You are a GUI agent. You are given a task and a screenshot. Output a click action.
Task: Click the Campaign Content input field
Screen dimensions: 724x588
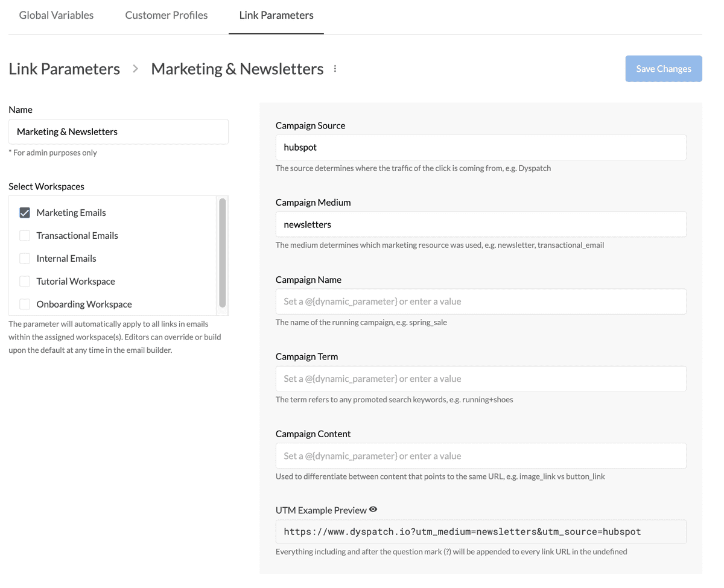tap(481, 456)
